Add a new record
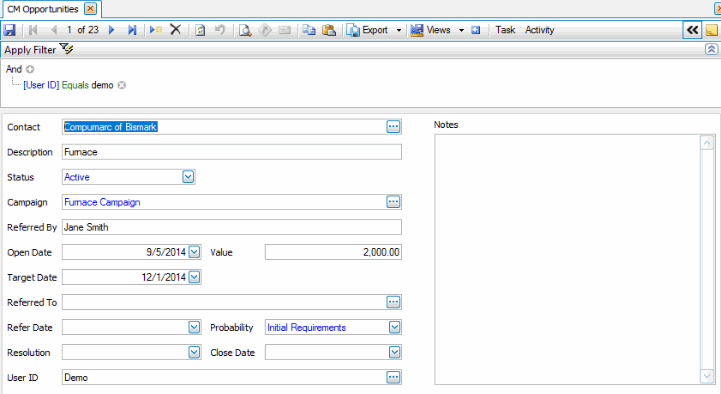 [156, 30]
